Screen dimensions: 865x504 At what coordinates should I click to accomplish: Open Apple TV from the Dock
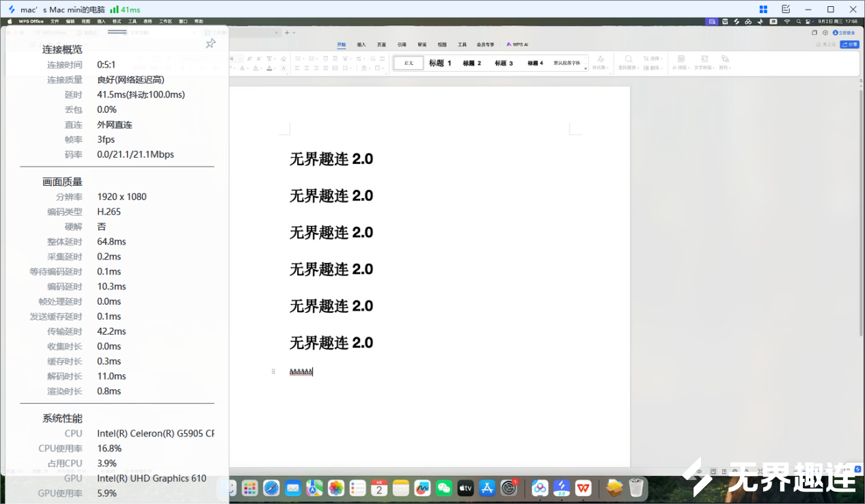click(465, 488)
